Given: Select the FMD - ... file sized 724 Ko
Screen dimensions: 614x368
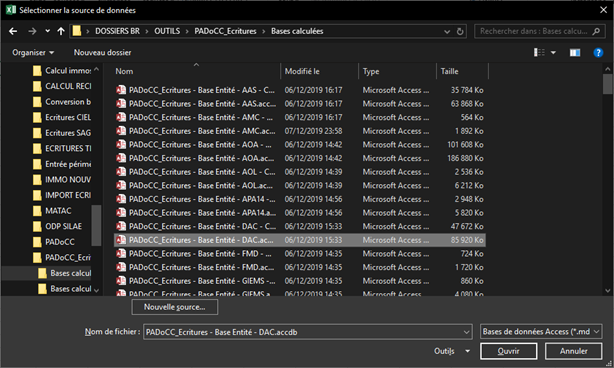Looking at the screenshot, I should (x=300, y=254).
